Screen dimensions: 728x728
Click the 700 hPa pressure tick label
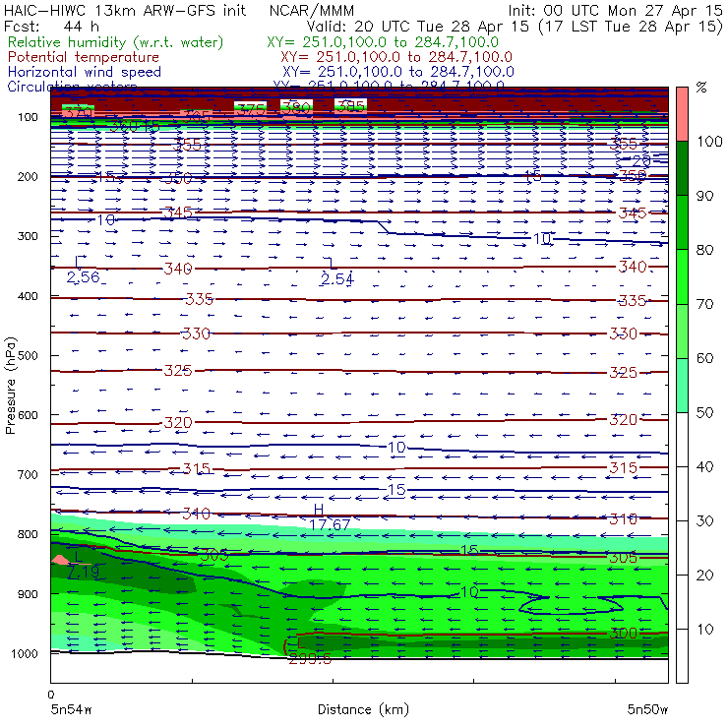click(x=27, y=474)
